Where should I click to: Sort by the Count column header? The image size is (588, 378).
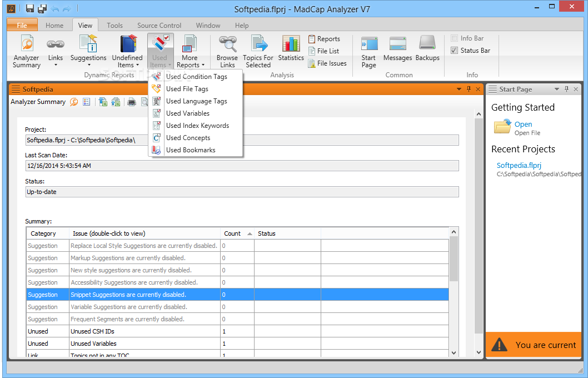pyautogui.click(x=237, y=233)
